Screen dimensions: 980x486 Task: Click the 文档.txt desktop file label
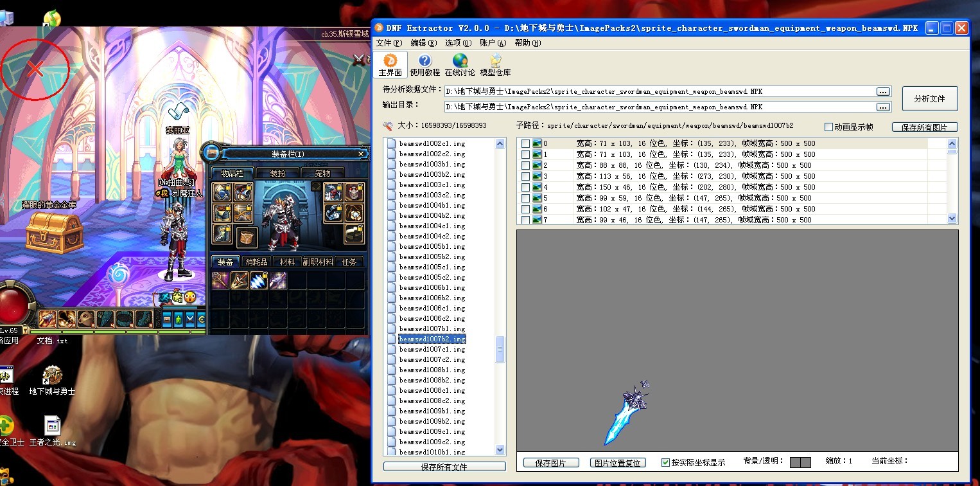coord(52,341)
